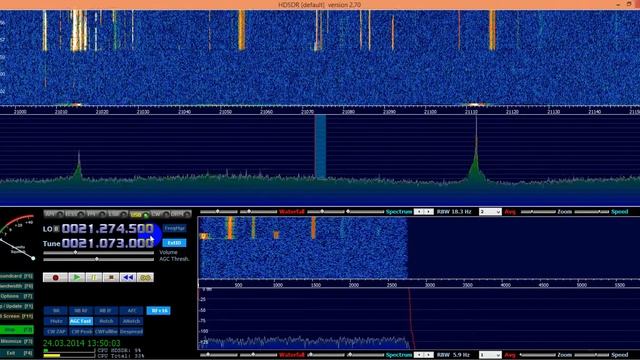Select USB demodulation mode
This screenshot has width=640, height=360.
(x=139, y=214)
